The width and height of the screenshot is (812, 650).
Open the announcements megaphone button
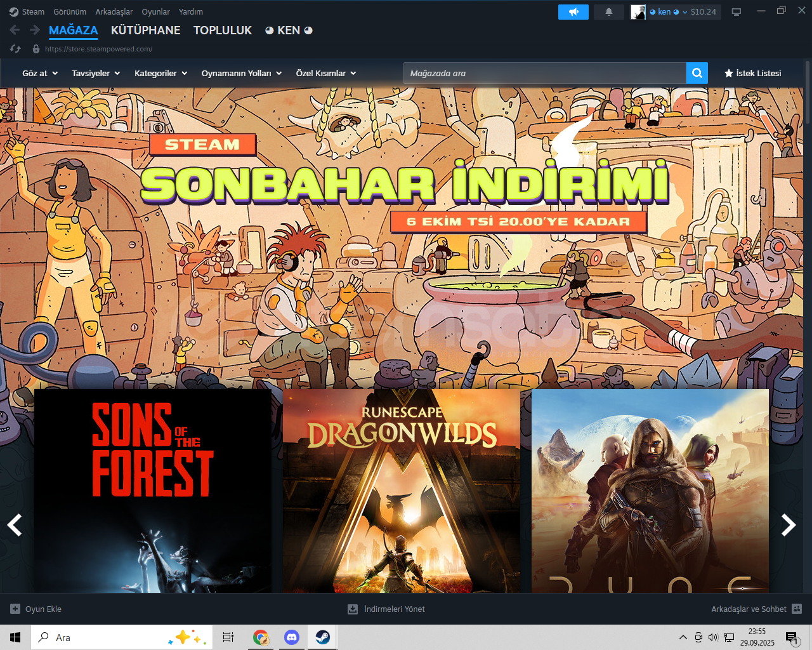pos(573,12)
